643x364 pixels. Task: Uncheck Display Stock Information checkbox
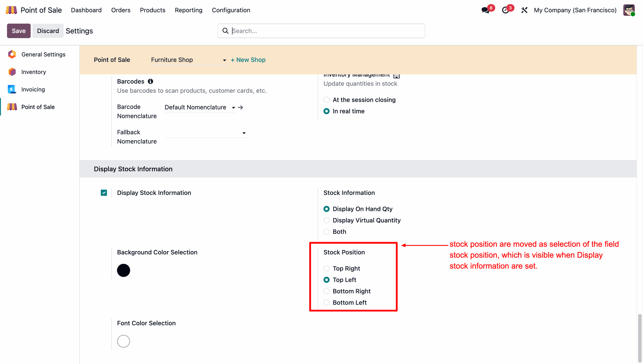click(104, 193)
